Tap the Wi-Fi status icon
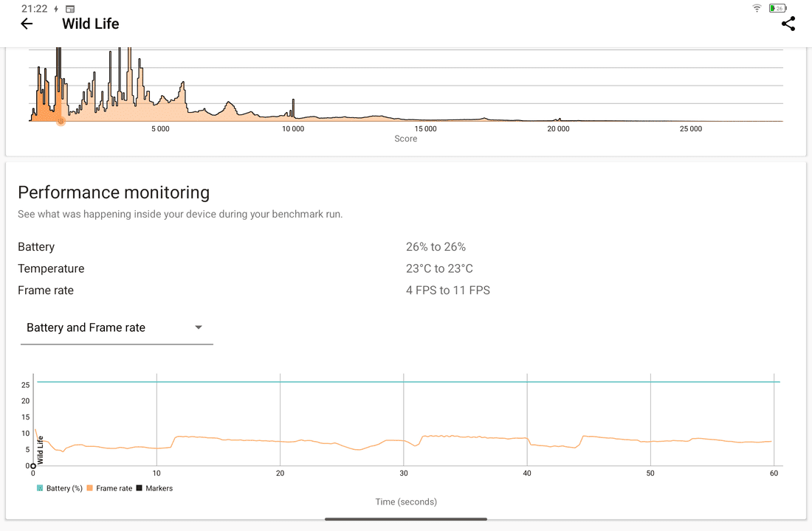 tap(757, 8)
